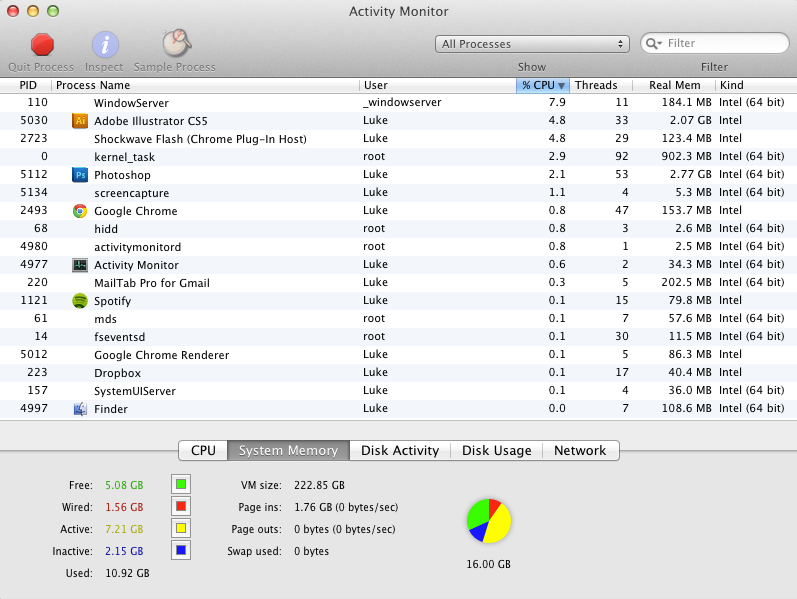Select the Shockwave Flash (Chrome Plug-In Host) row
This screenshot has height=599, width=797.
(x=398, y=138)
